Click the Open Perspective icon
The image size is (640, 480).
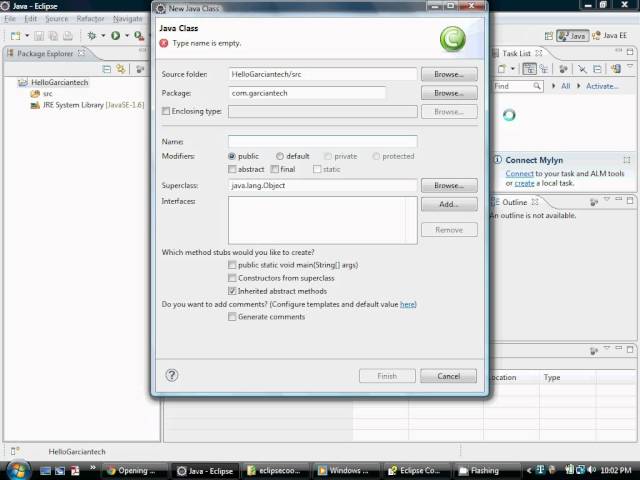point(549,36)
